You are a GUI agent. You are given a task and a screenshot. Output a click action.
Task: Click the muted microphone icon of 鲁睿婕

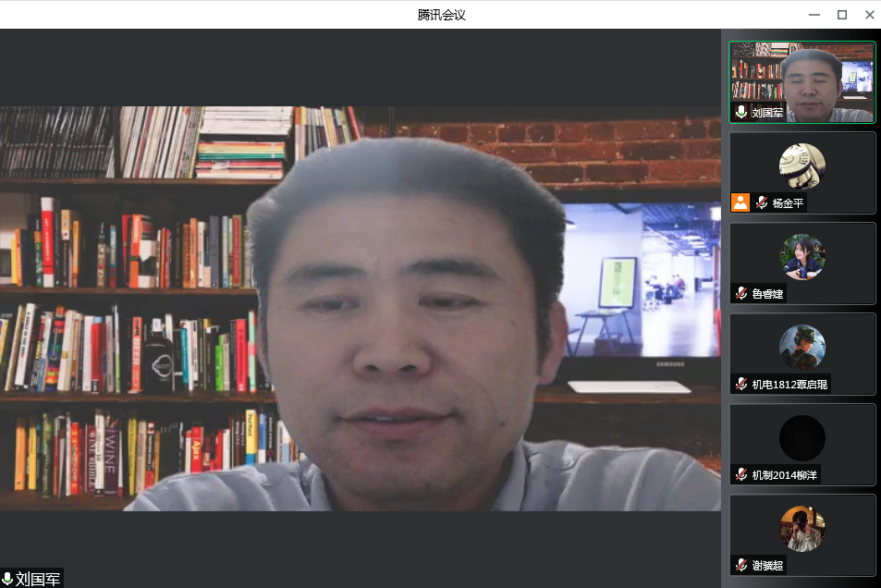point(741,293)
